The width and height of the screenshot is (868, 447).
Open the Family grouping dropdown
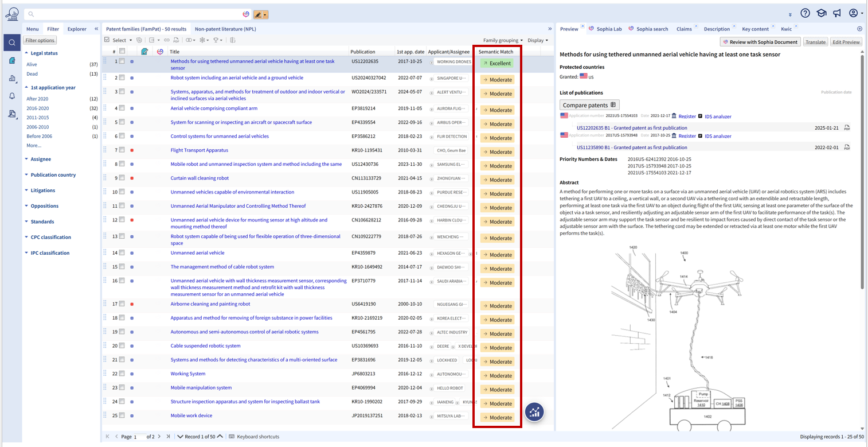point(502,40)
